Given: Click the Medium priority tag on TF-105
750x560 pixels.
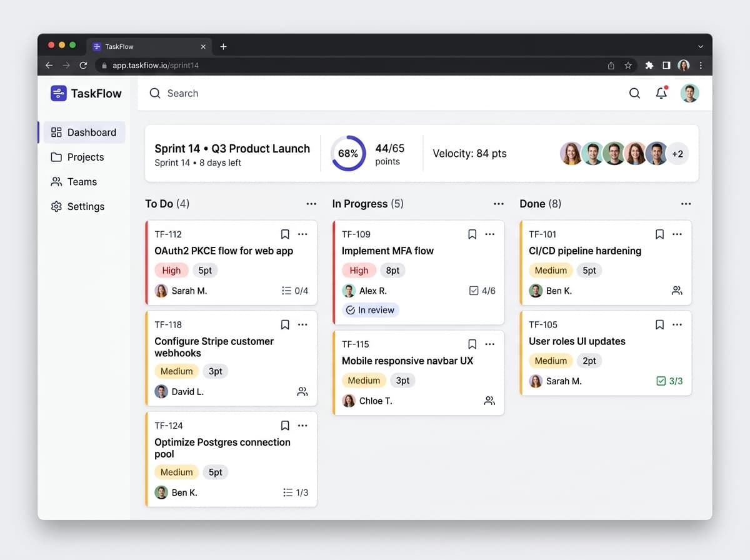Looking at the screenshot, I should (x=551, y=361).
